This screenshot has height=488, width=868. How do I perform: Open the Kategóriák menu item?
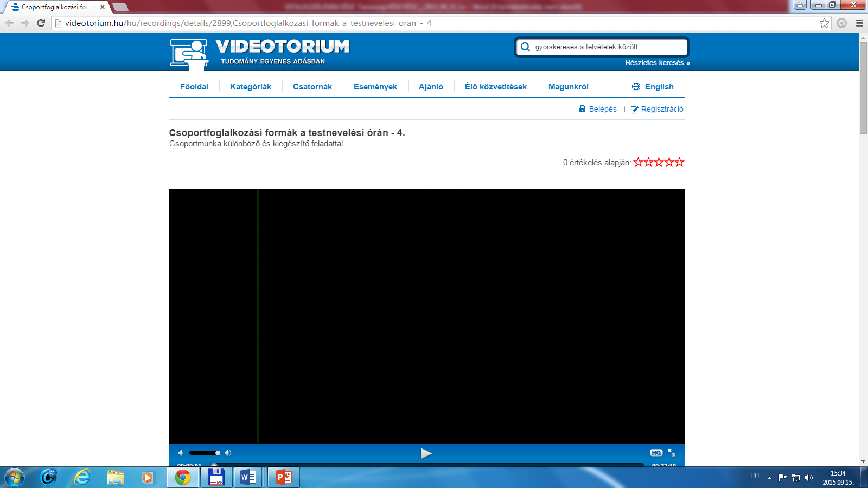pos(251,87)
